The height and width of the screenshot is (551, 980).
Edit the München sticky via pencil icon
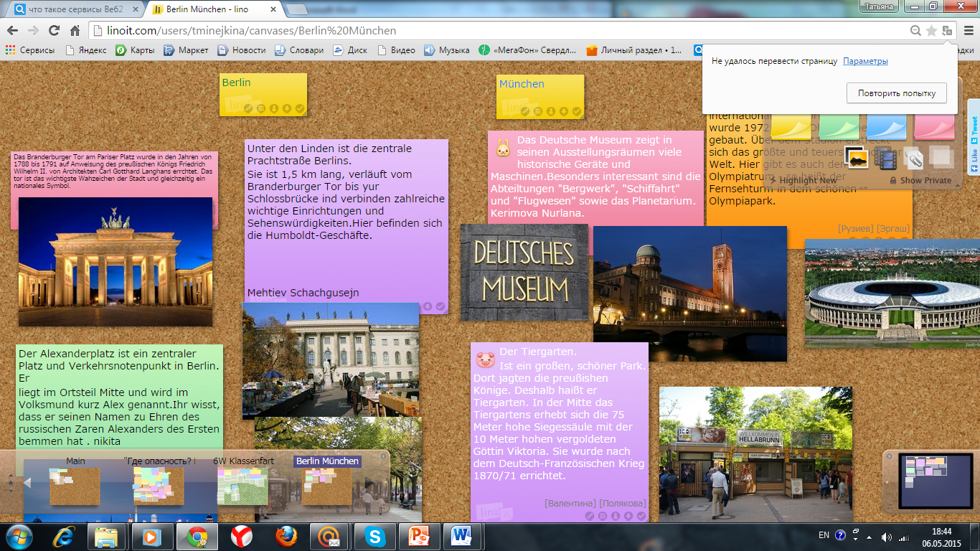(525, 111)
